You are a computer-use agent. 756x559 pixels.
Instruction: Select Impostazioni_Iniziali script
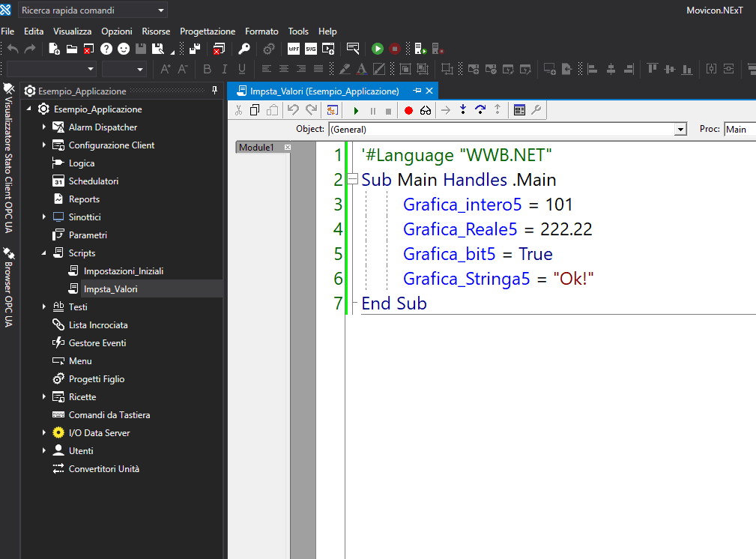tap(124, 271)
